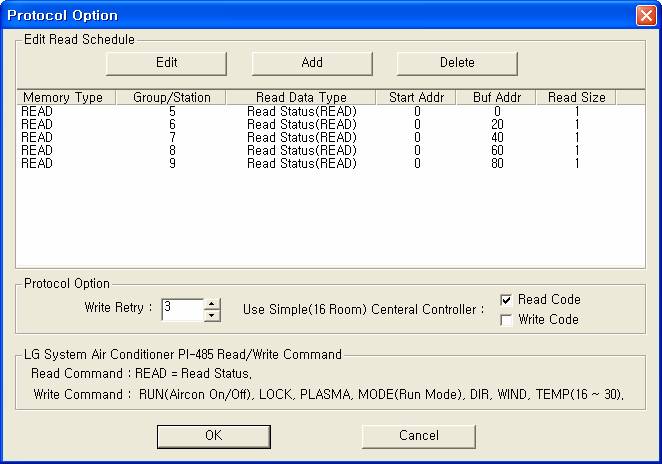Image resolution: width=662 pixels, height=464 pixels.
Task: Decrease Write Retry with down arrow
Action: tap(211, 316)
